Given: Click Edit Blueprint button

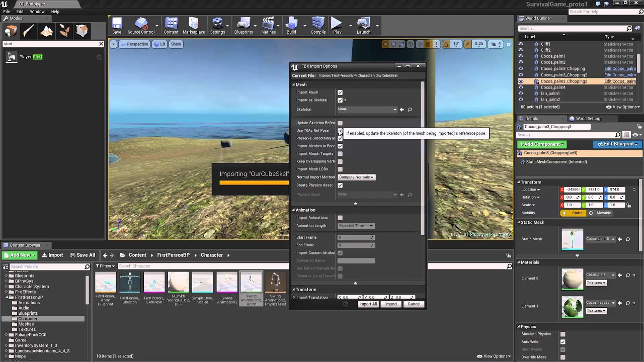Looking at the screenshot, I should click(618, 144).
